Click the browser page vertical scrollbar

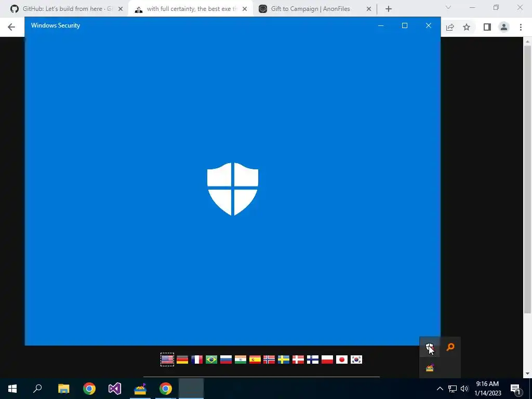point(527,180)
